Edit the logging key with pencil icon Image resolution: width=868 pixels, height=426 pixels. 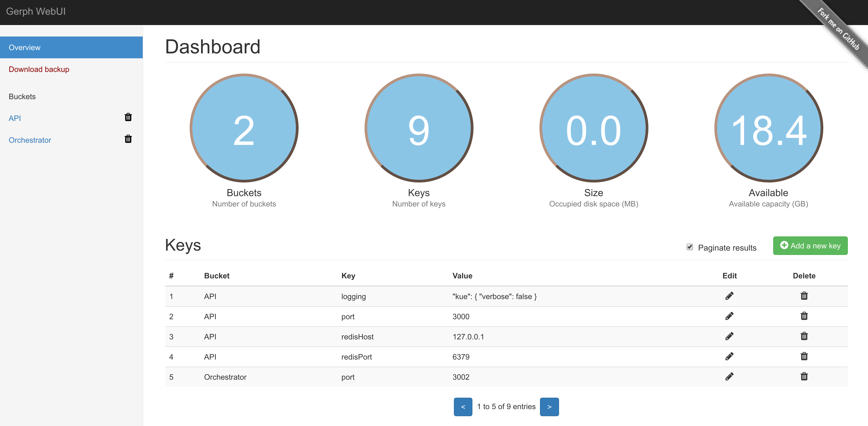(x=729, y=296)
